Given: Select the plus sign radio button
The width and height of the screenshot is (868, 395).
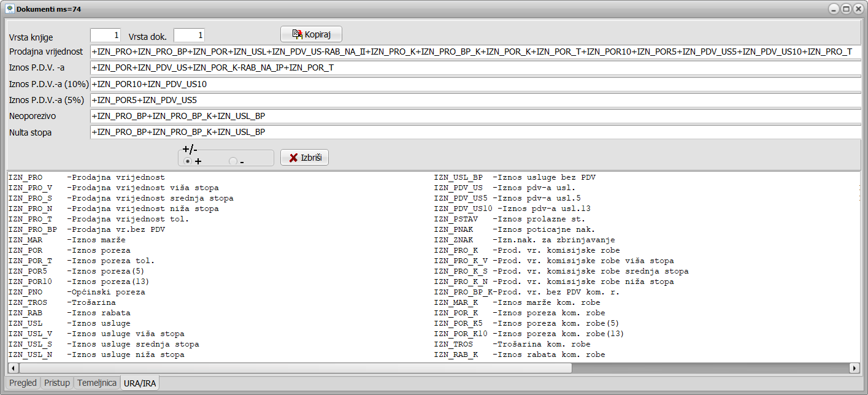Looking at the screenshot, I should (x=188, y=161).
